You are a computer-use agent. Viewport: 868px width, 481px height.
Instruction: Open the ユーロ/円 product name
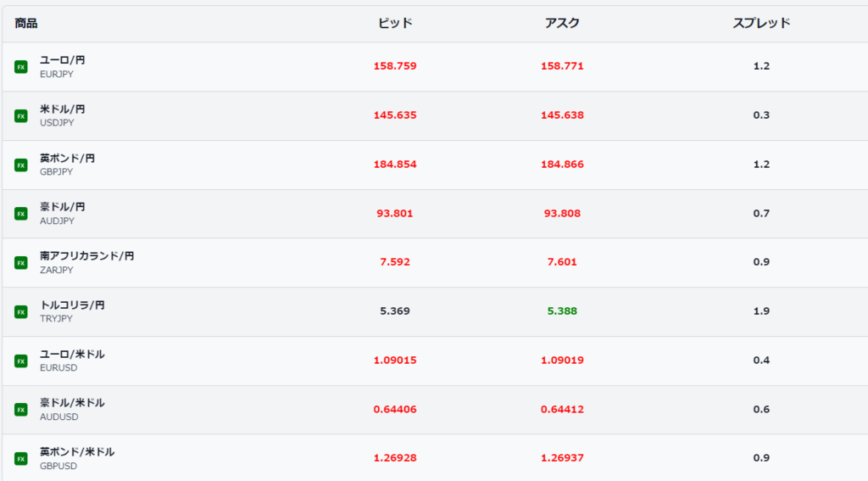pos(62,60)
